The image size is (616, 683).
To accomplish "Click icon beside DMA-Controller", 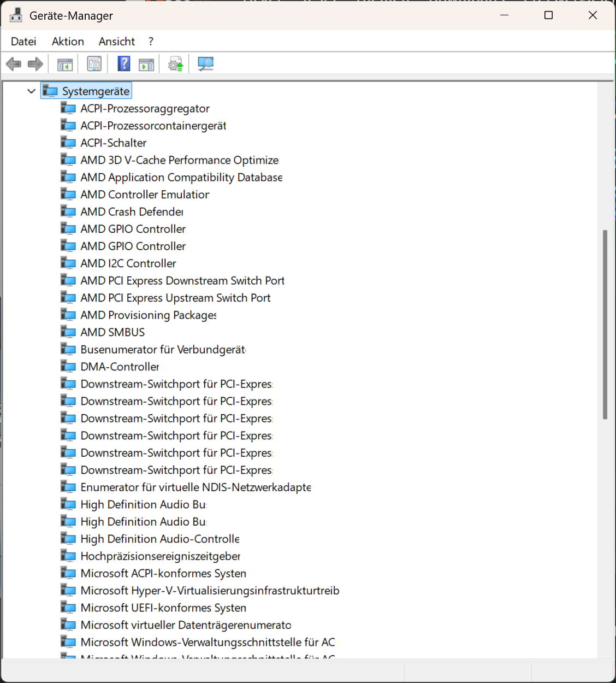I will click(68, 367).
